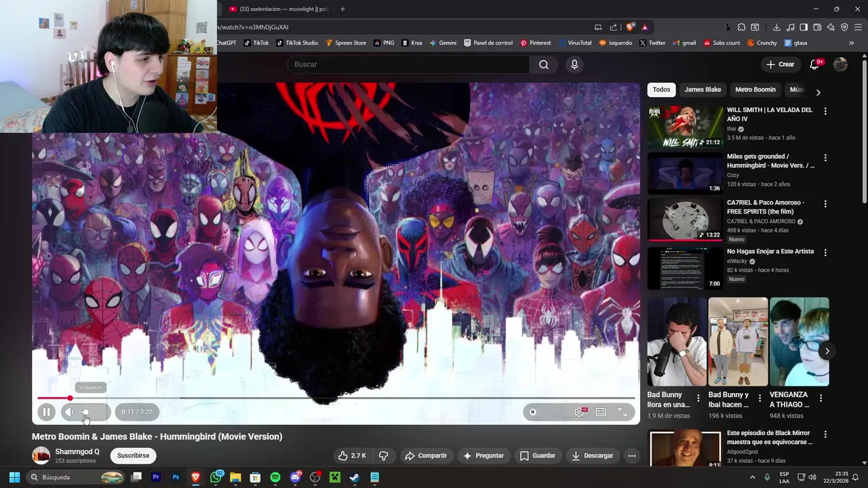Open more actions ellipsis below the video

pos(632,455)
